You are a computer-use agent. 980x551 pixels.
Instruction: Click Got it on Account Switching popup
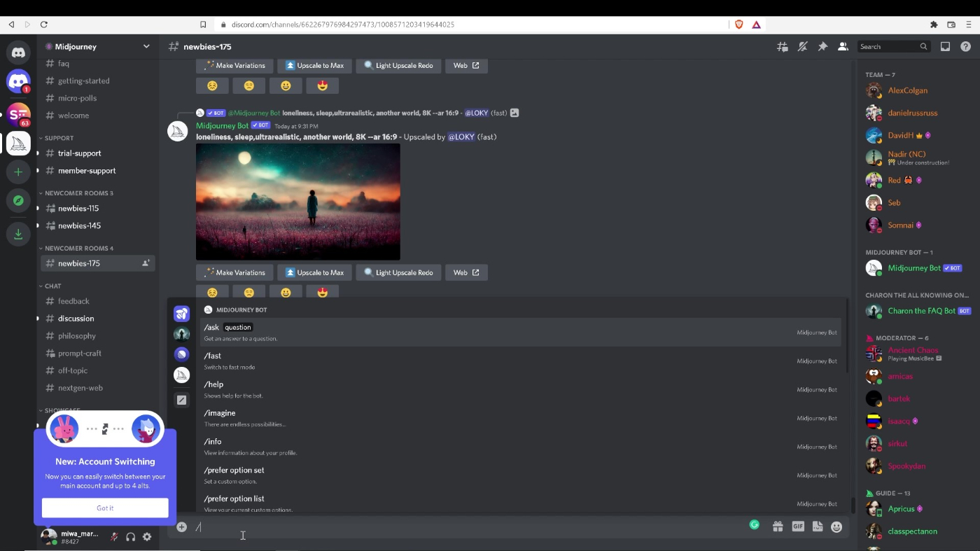tap(105, 508)
